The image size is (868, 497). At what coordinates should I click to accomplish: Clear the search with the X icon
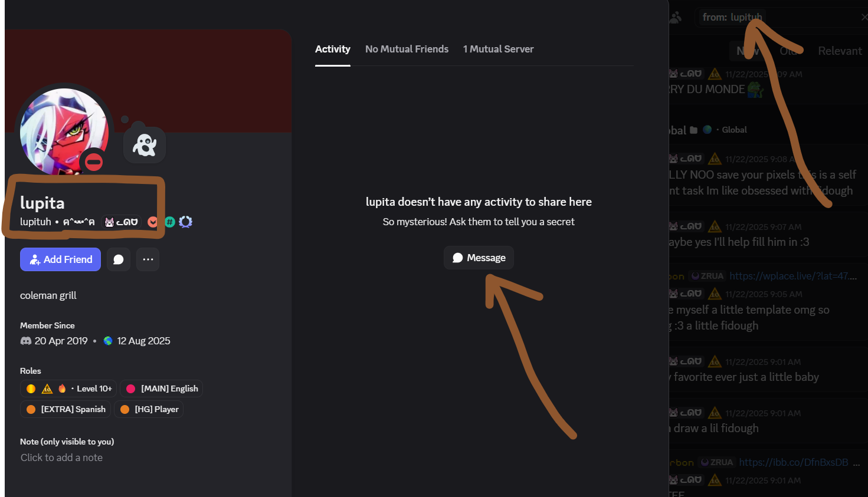click(864, 17)
